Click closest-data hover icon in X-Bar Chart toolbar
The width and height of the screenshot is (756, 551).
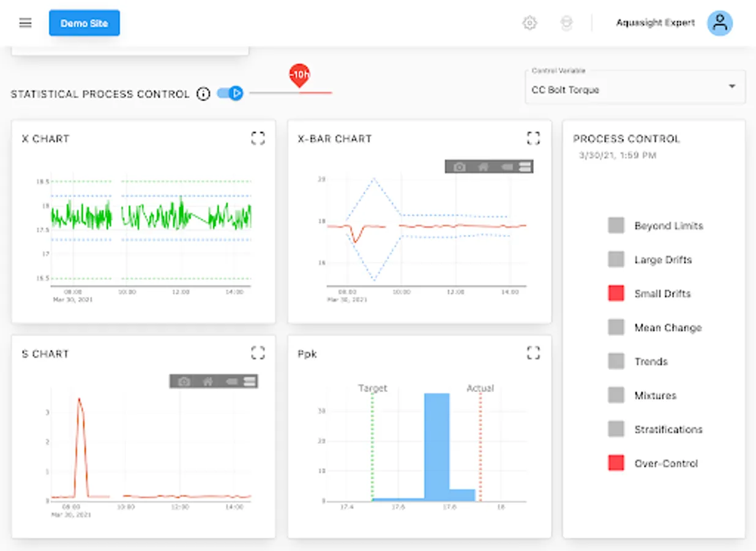(x=506, y=167)
